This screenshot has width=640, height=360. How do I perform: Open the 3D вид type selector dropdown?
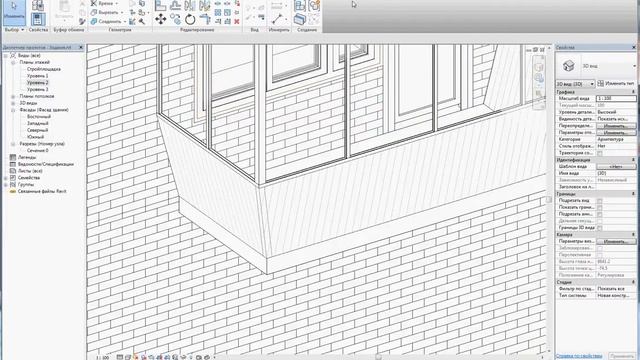click(x=635, y=66)
